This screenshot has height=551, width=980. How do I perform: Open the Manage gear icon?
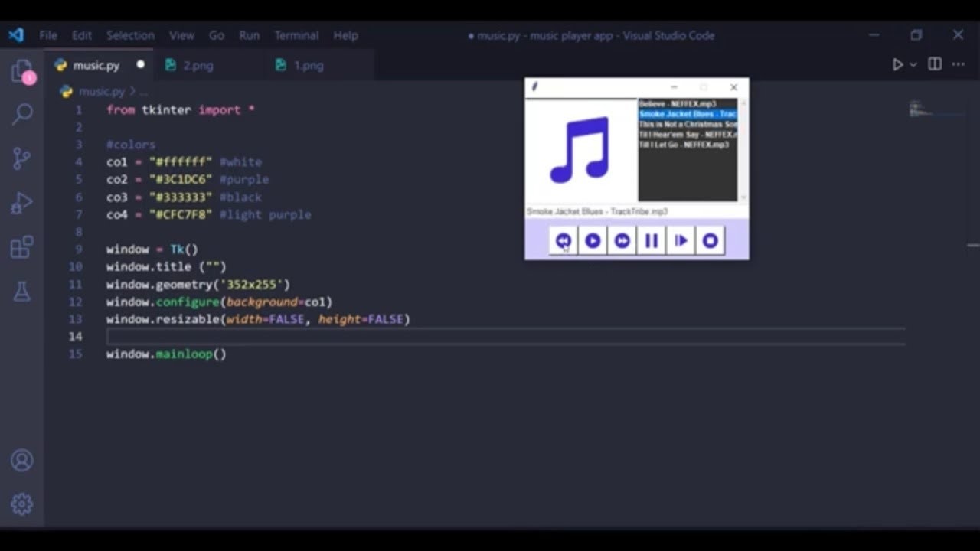[22, 504]
